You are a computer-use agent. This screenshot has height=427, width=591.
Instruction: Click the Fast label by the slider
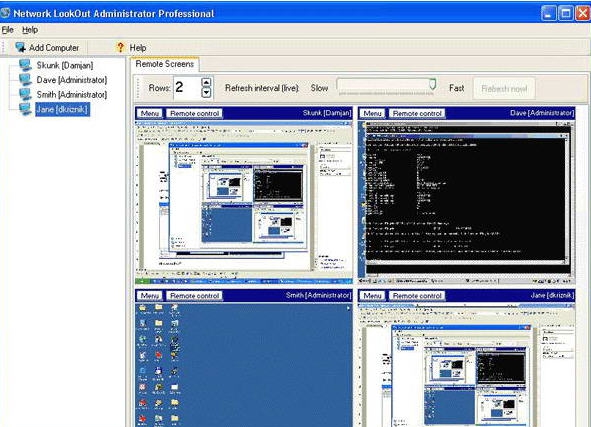tap(456, 88)
